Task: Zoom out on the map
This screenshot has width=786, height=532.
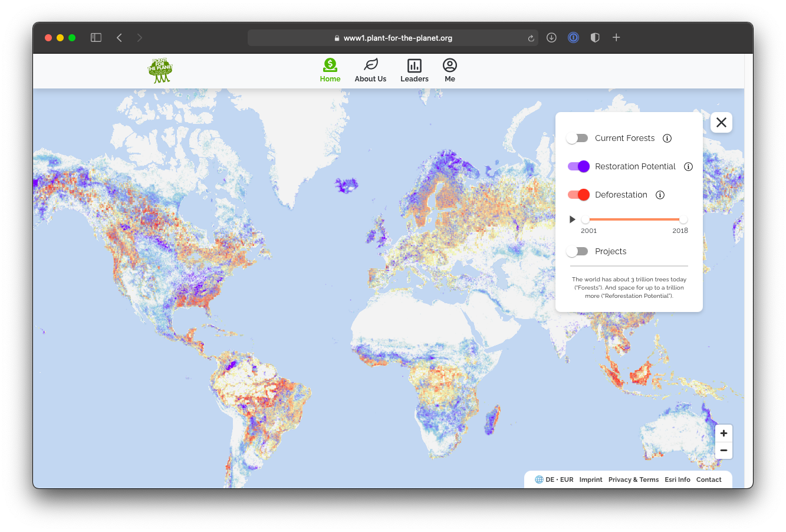Action: point(723,451)
